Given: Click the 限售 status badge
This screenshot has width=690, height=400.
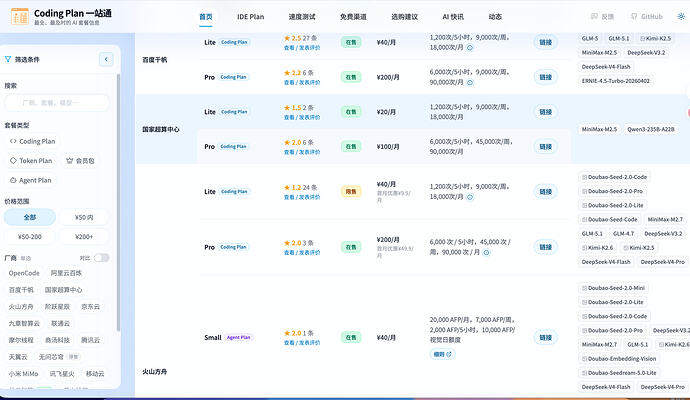Looking at the screenshot, I should tap(351, 191).
